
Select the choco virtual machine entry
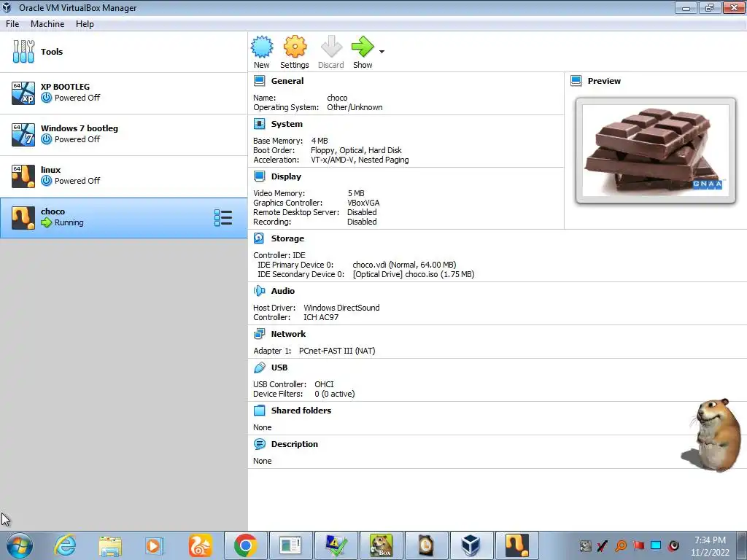(124, 217)
